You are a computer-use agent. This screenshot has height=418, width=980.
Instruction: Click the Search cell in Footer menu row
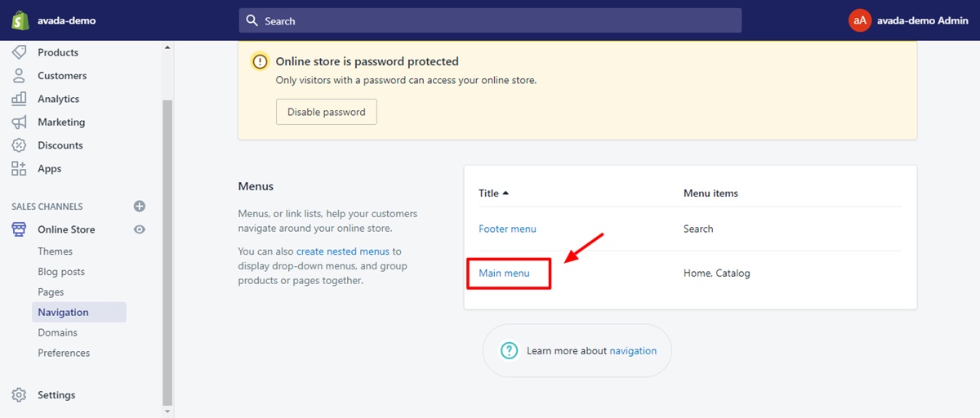pos(698,229)
